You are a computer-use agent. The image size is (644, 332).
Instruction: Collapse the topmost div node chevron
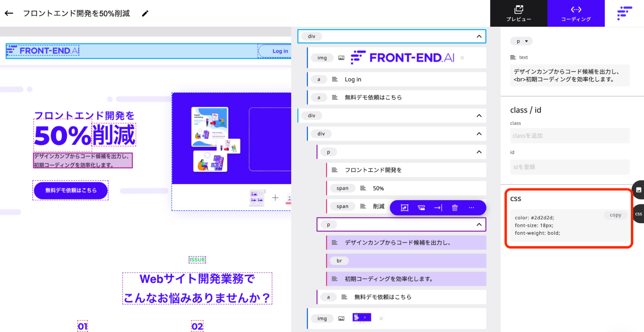pyautogui.click(x=479, y=36)
